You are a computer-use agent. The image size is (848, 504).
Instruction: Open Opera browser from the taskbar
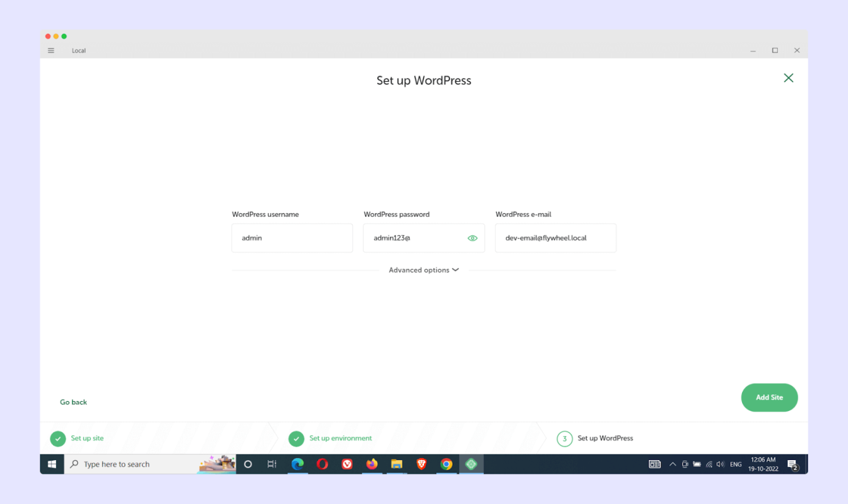(322, 464)
